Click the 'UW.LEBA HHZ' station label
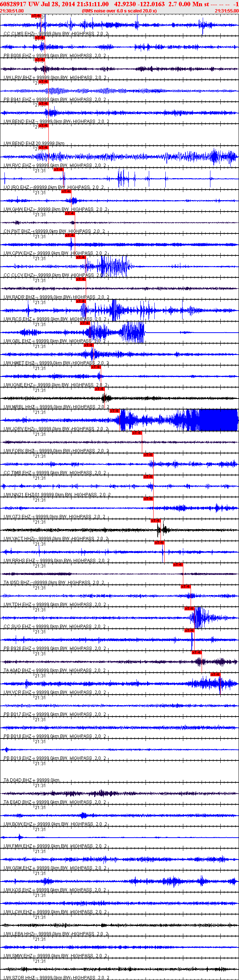Viewport: 239px width, 980px height. (x=19, y=934)
